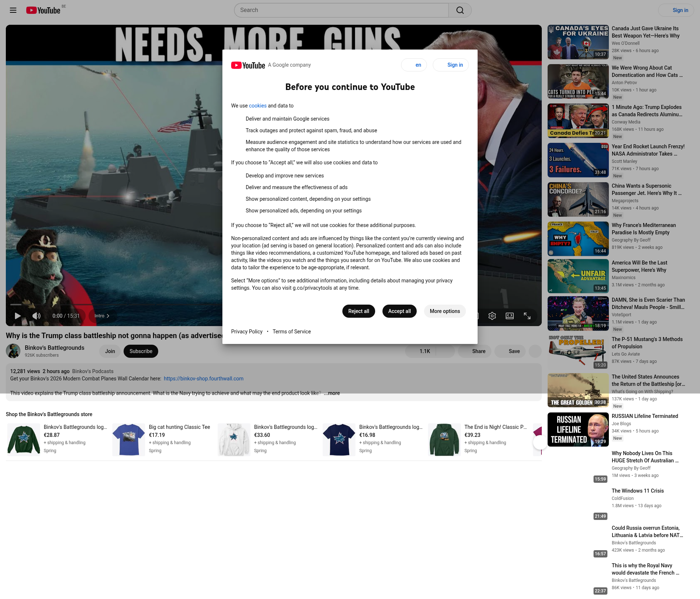The image size is (700, 599).
Task: Click the search magnifier button
Action: click(460, 10)
